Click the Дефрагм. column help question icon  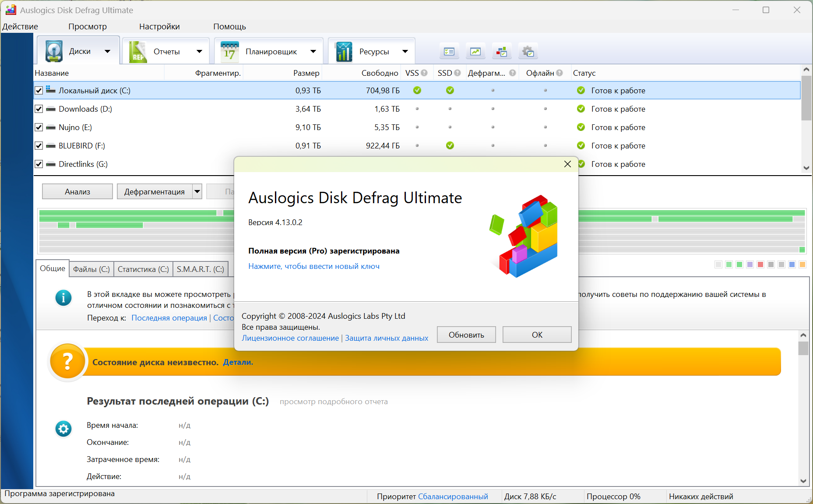[513, 73]
